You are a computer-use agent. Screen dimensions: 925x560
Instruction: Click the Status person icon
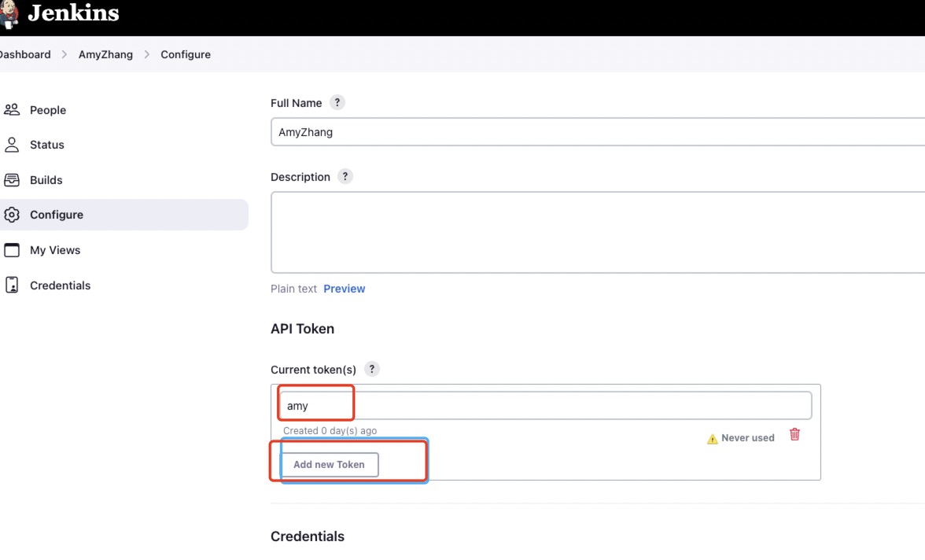(x=12, y=145)
